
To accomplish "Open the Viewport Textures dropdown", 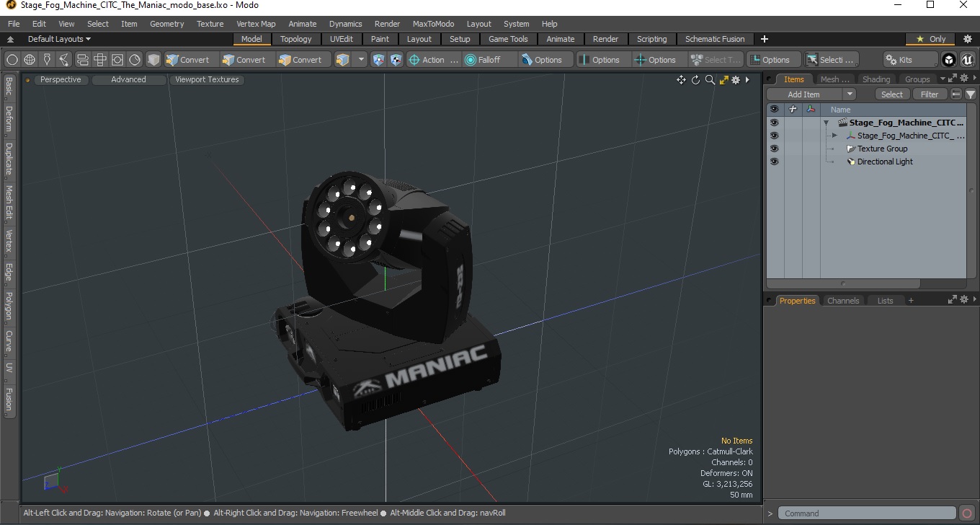I will tap(207, 80).
